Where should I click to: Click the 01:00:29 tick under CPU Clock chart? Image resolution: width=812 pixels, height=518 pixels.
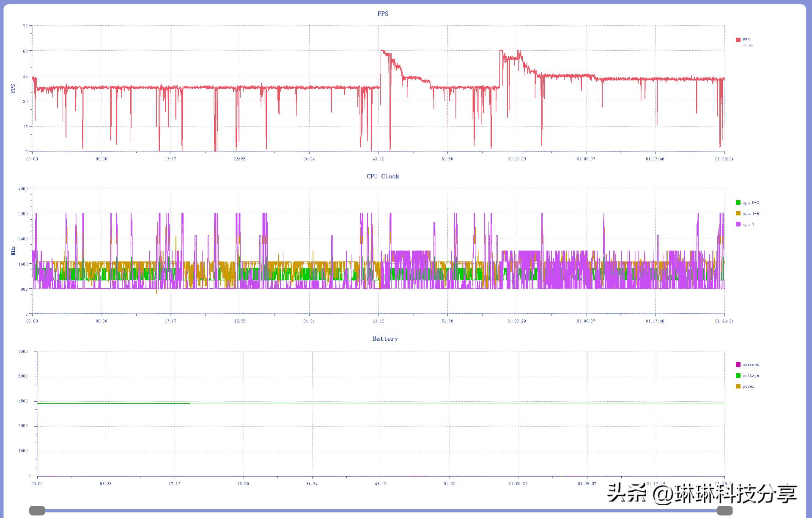click(516, 321)
